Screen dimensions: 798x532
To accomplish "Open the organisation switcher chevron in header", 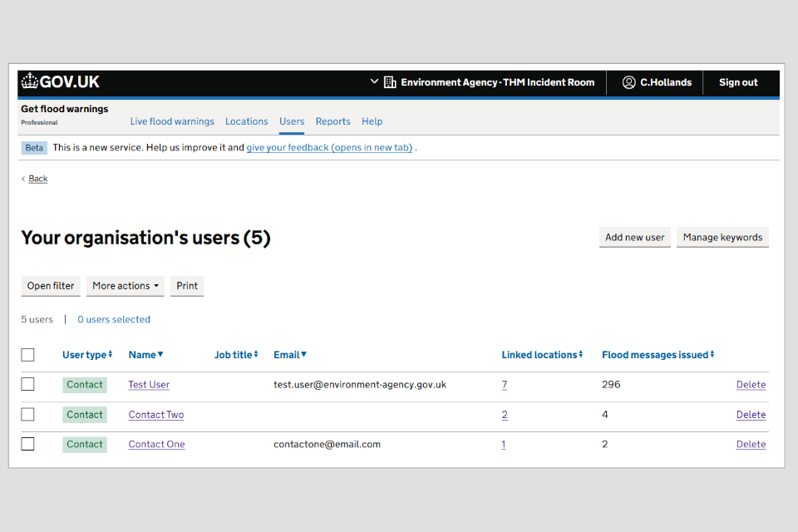I will 374,82.
